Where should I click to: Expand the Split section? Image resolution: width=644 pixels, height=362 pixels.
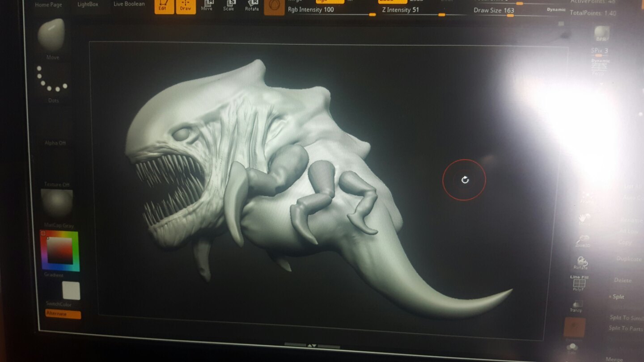tap(618, 297)
